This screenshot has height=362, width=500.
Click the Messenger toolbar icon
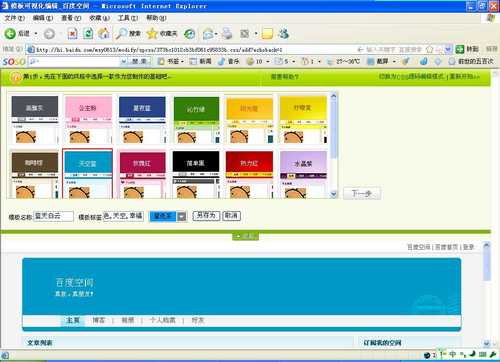point(284,33)
